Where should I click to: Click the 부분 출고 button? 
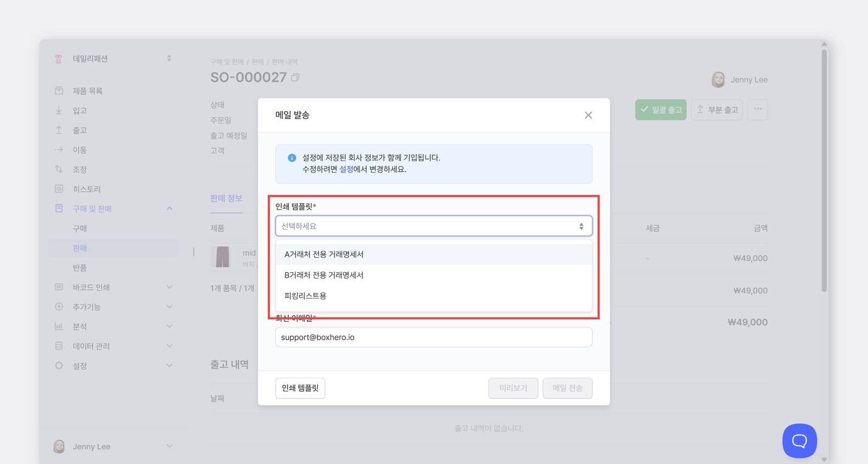coord(717,110)
